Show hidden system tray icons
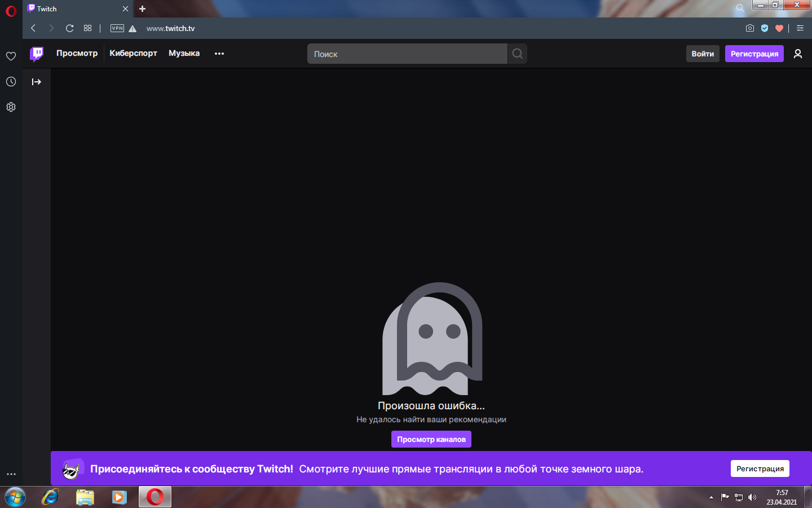 (x=711, y=497)
